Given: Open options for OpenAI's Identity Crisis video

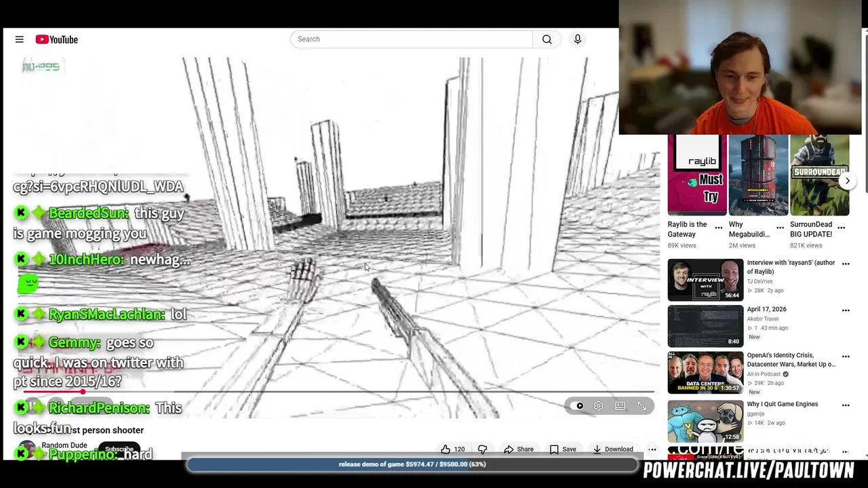Looking at the screenshot, I should 846,357.
